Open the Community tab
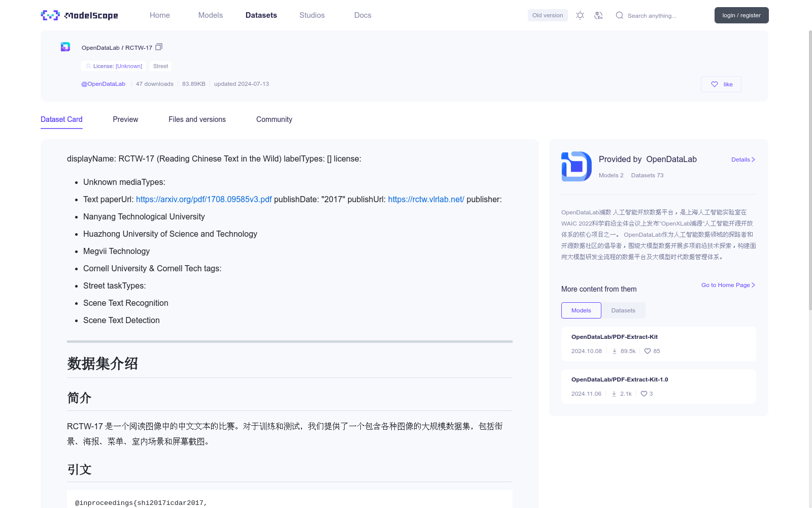The height and width of the screenshot is (508, 812). pyautogui.click(x=274, y=119)
